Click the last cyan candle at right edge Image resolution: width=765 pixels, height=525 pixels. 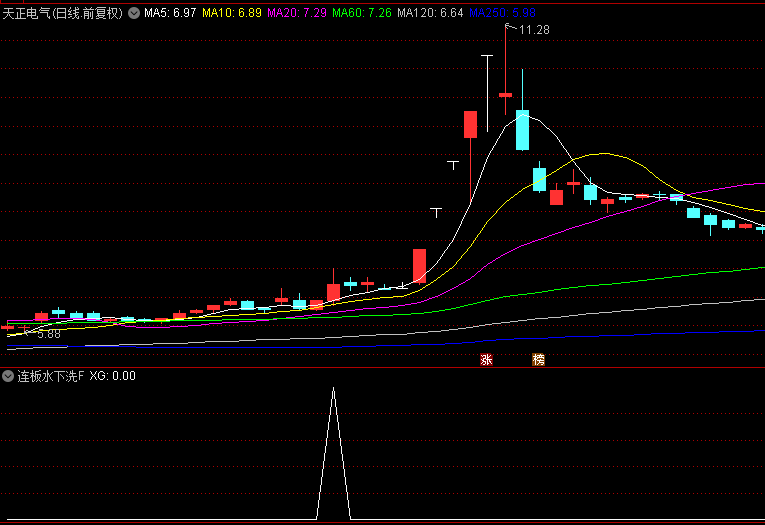click(x=760, y=229)
